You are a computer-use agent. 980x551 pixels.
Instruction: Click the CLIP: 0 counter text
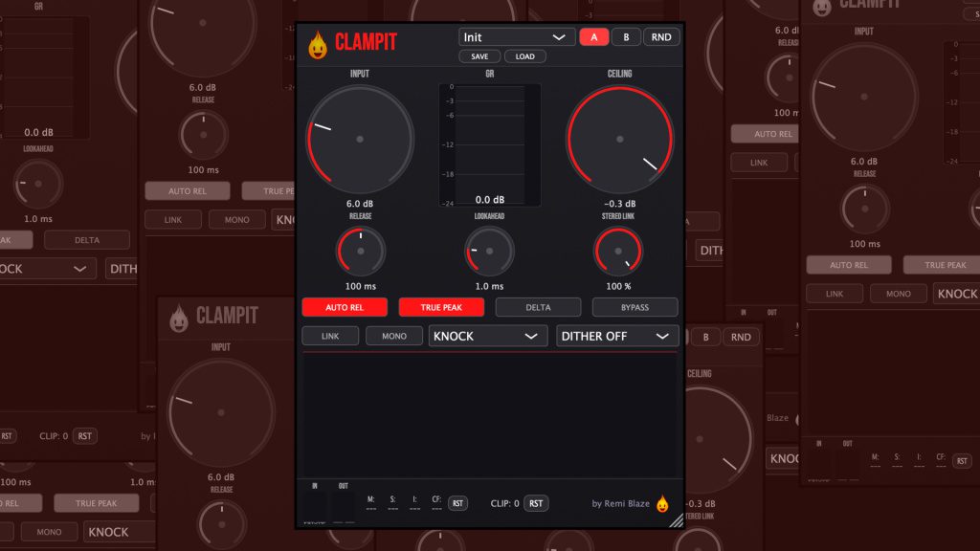point(505,503)
